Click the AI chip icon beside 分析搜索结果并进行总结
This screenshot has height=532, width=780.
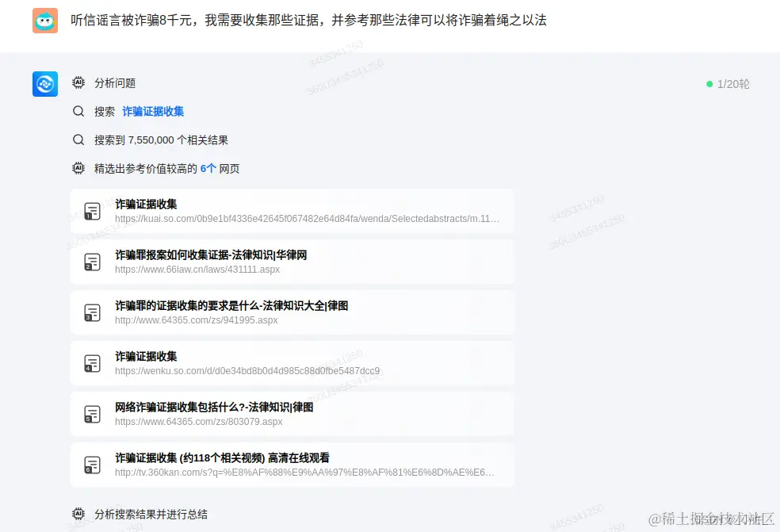coord(78,514)
